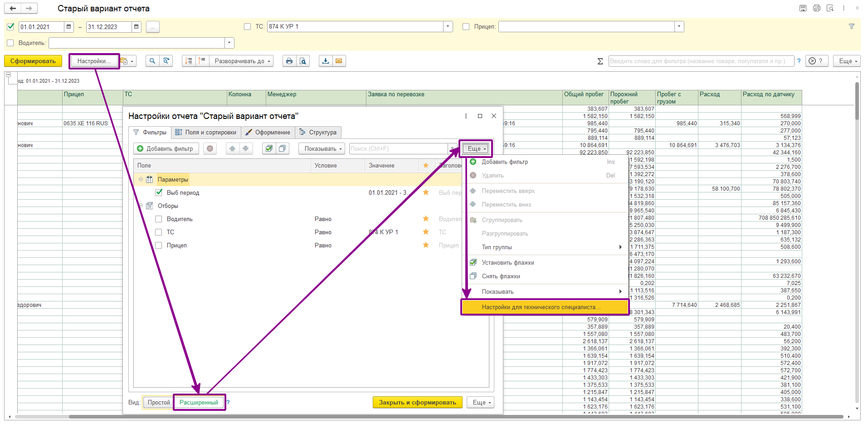868x424 pixels.
Task: Click the funnel filter icon at right
Action: point(852,27)
